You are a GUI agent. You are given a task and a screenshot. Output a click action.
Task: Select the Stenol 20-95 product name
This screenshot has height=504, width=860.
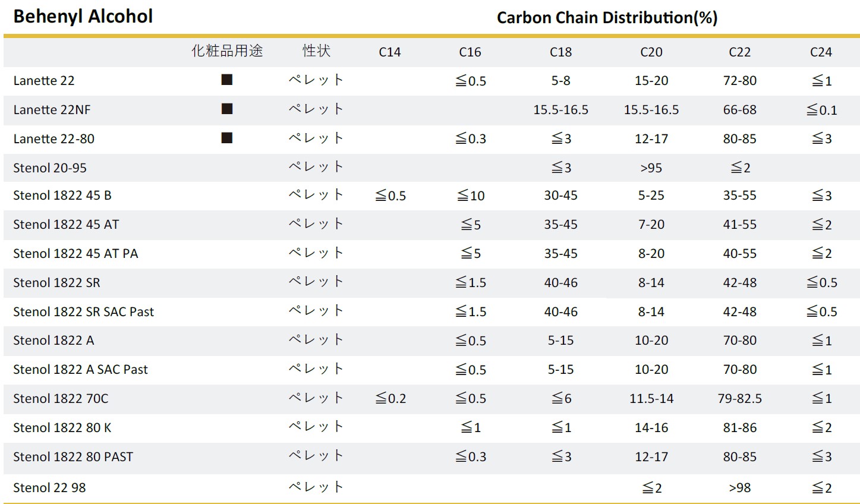click(x=50, y=168)
